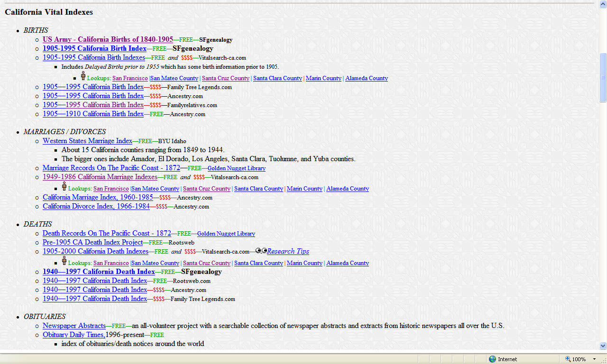
Task: Click the eyes icon beside Research Tips
Action: (x=261, y=251)
